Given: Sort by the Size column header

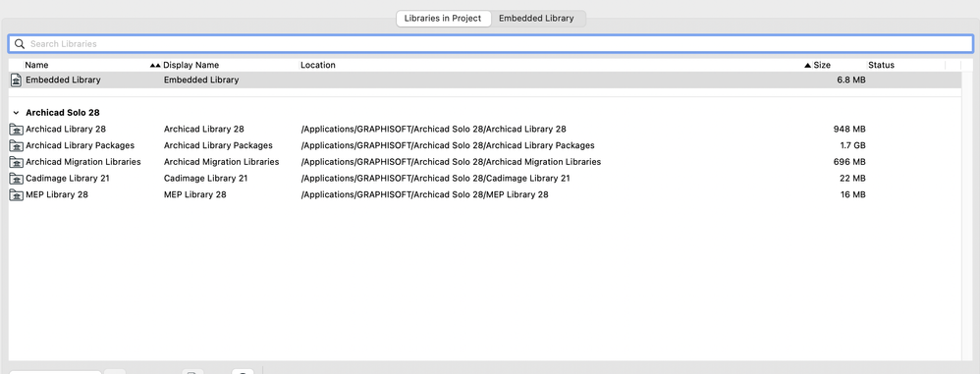Looking at the screenshot, I should coord(822,65).
